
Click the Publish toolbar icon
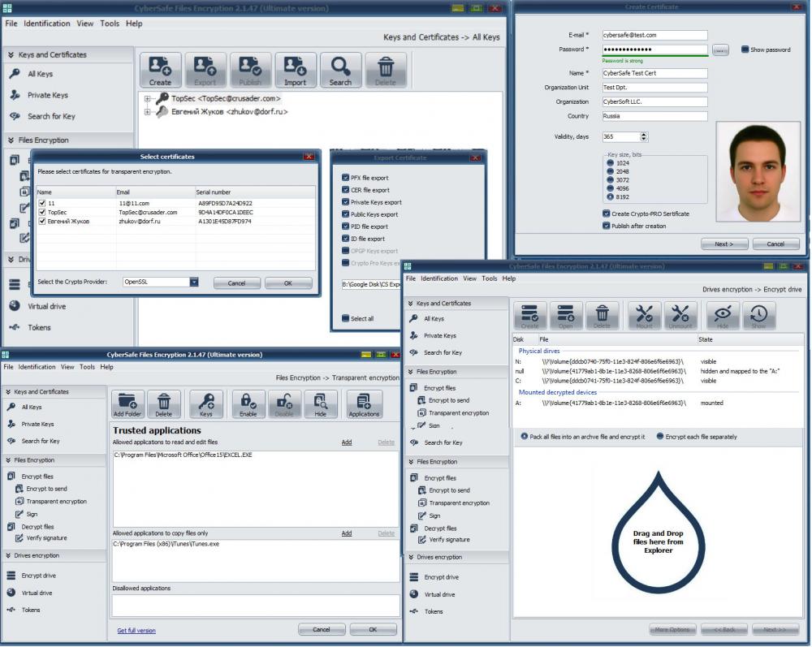251,69
